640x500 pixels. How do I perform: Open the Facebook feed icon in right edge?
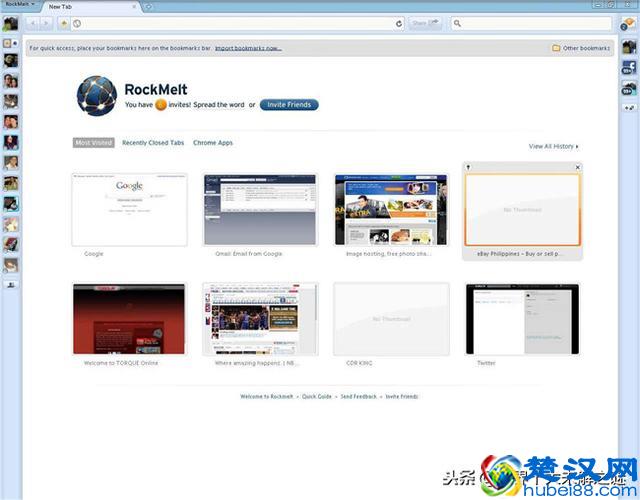629,69
